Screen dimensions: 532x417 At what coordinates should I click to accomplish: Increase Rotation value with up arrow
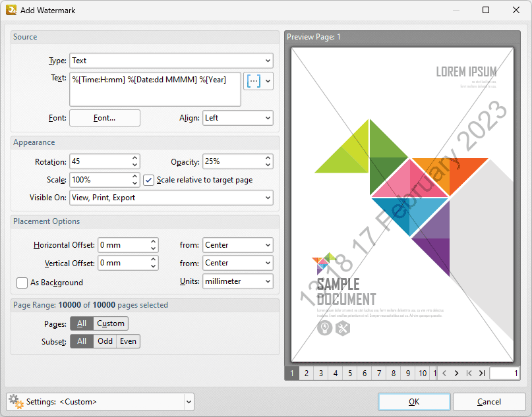(x=134, y=158)
